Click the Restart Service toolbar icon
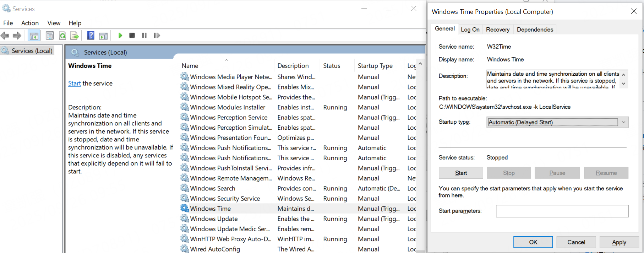The height and width of the screenshot is (253, 644). (157, 36)
